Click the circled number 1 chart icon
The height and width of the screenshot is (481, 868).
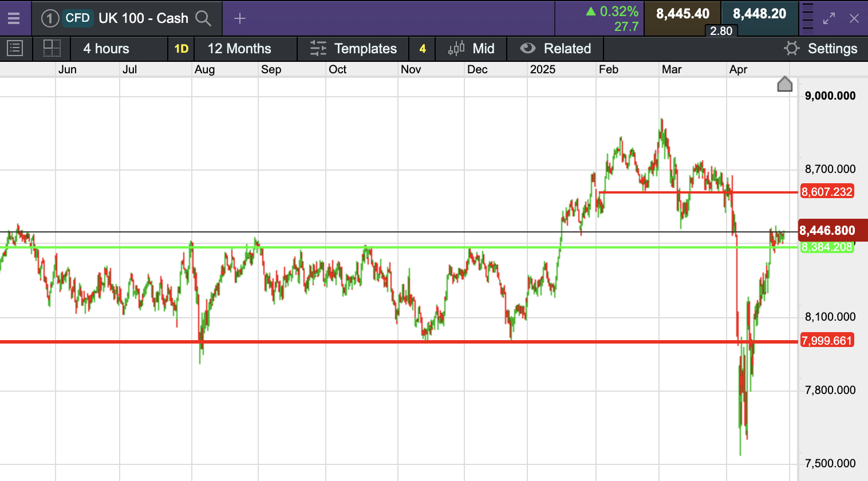pos(50,18)
